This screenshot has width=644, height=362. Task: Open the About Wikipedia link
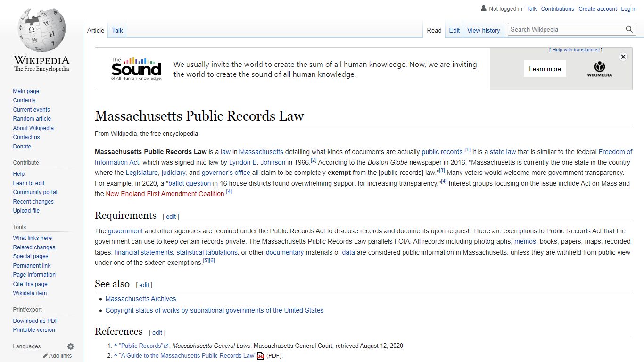coord(33,128)
